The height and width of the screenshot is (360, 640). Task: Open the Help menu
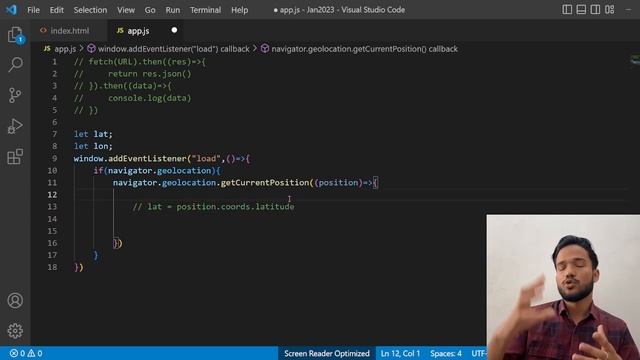pos(240,10)
